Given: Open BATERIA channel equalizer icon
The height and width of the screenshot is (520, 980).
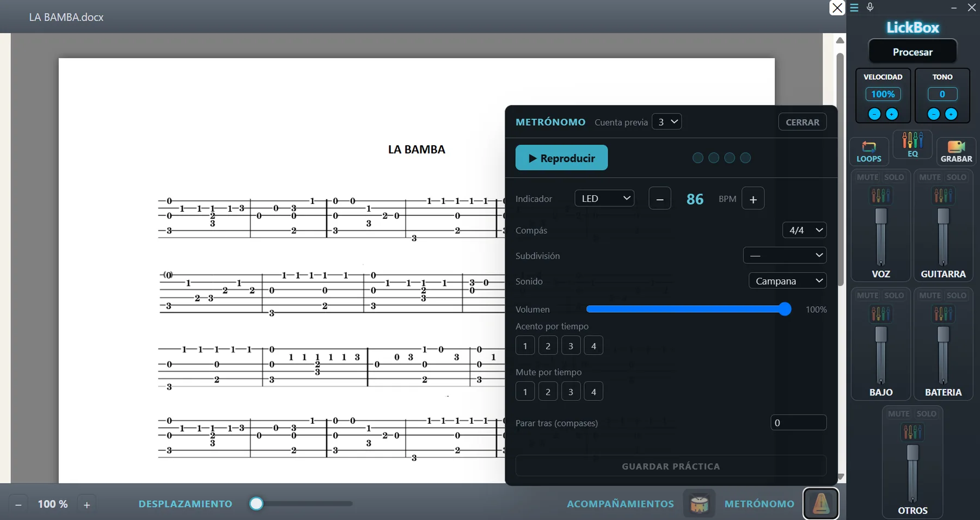Looking at the screenshot, I should (x=943, y=313).
